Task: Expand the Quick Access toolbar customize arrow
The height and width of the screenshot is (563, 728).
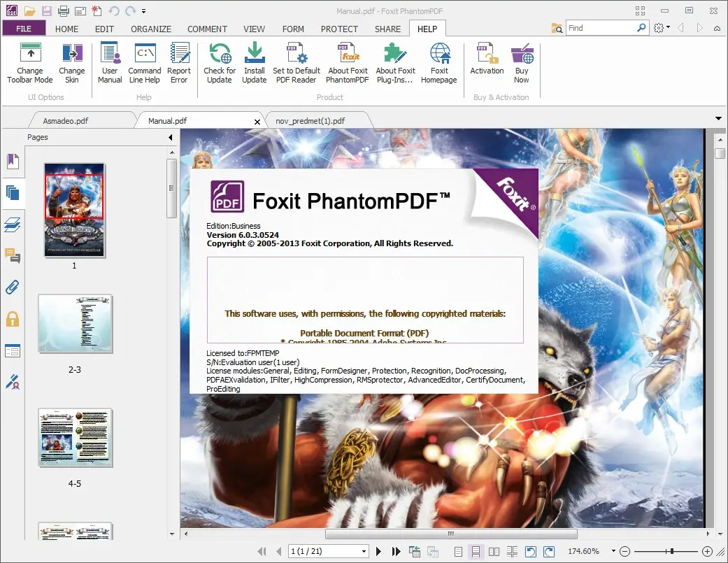Action: pyautogui.click(x=144, y=10)
